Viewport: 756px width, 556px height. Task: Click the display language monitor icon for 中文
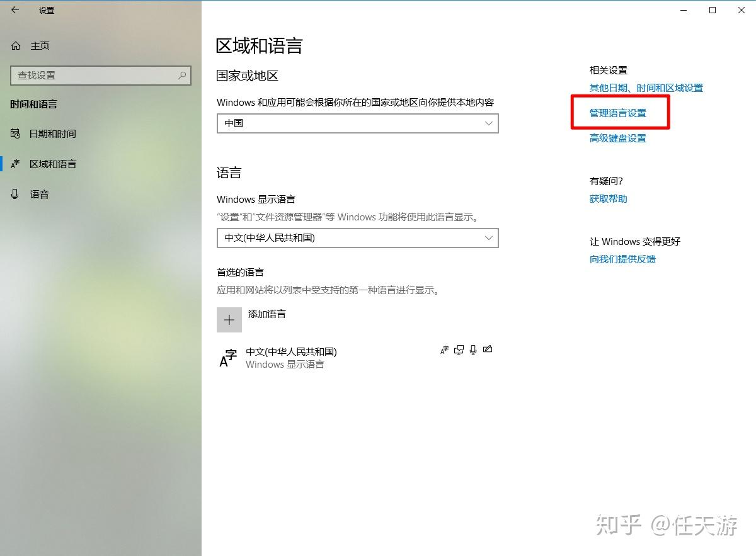459,349
